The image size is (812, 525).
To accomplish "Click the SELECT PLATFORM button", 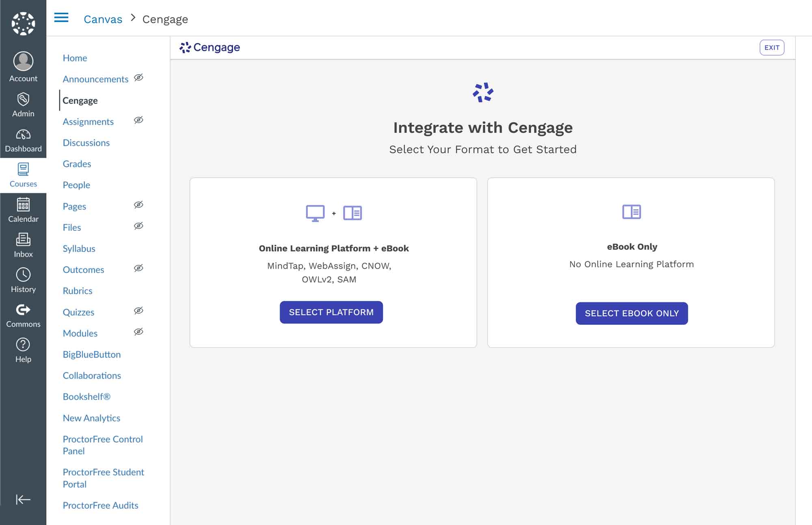I will click(x=331, y=312).
